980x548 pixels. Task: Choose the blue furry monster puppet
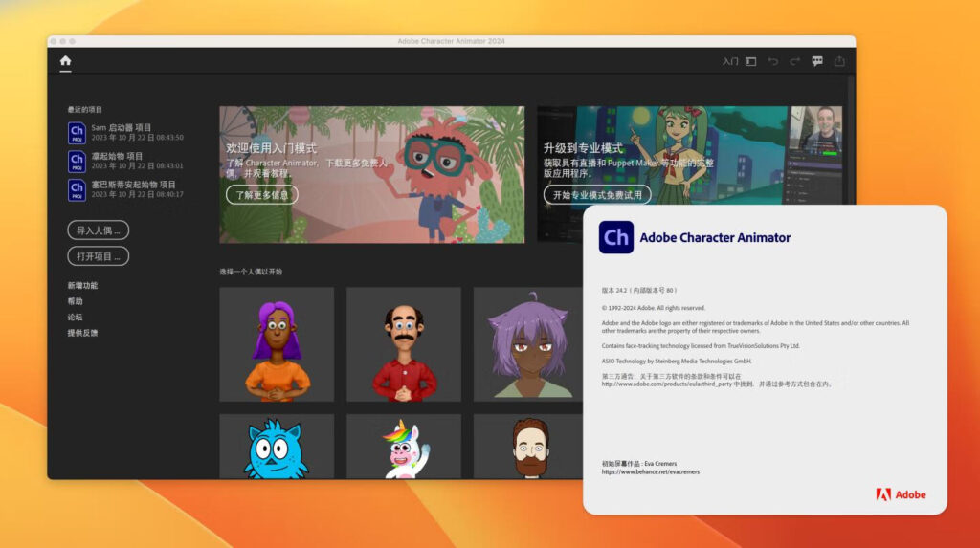277,447
